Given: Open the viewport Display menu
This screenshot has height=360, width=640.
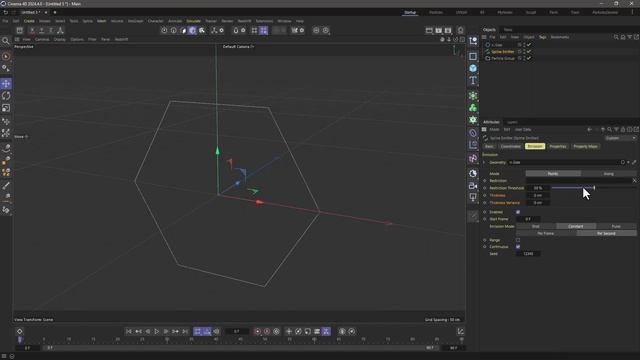Looking at the screenshot, I should [60, 40].
